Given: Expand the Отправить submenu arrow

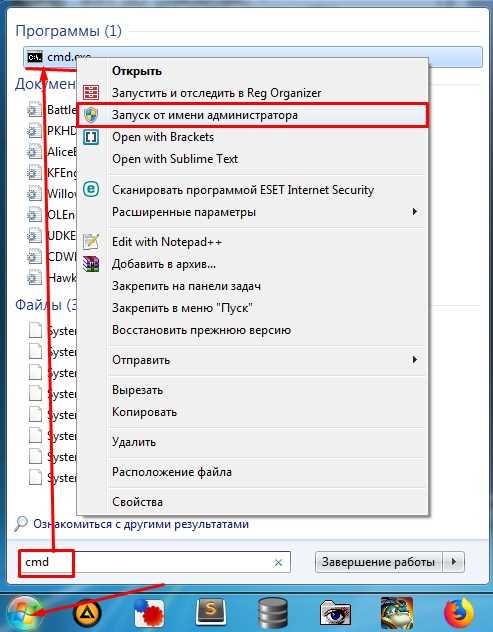Looking at the screenshot, I should click(414, 359).
